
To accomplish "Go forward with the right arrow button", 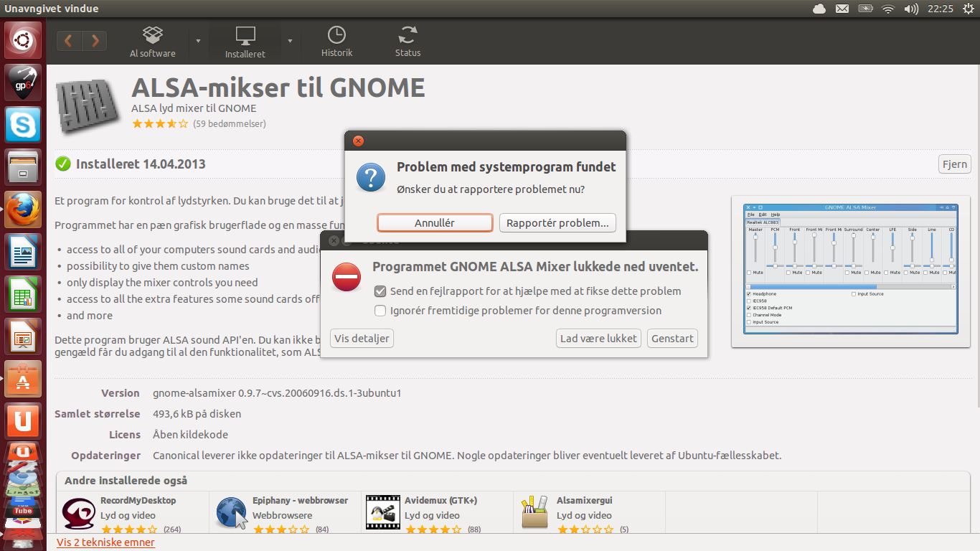I will point(95,41).
